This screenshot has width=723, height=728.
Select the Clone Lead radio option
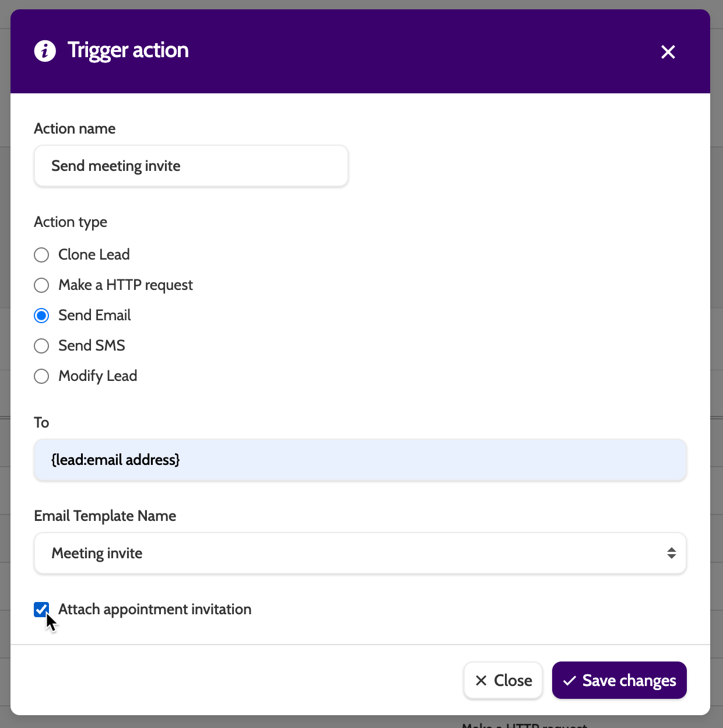pos(41,255)
